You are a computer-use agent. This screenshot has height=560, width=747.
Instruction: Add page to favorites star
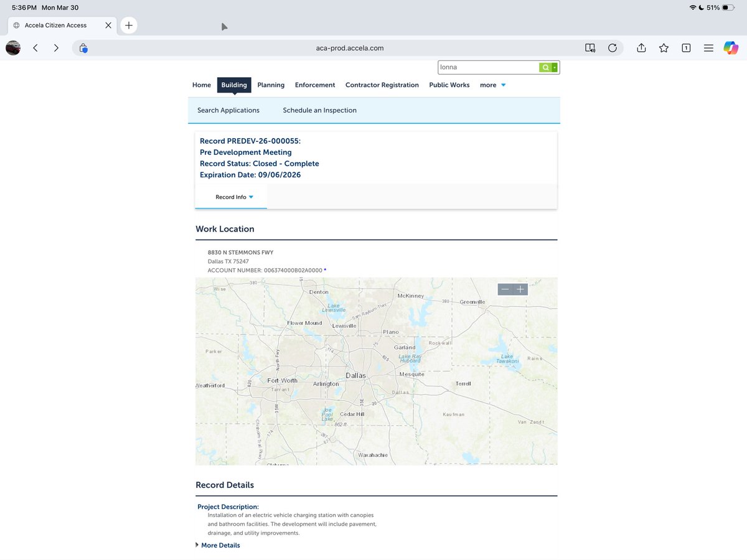click(x=664, y=48)
